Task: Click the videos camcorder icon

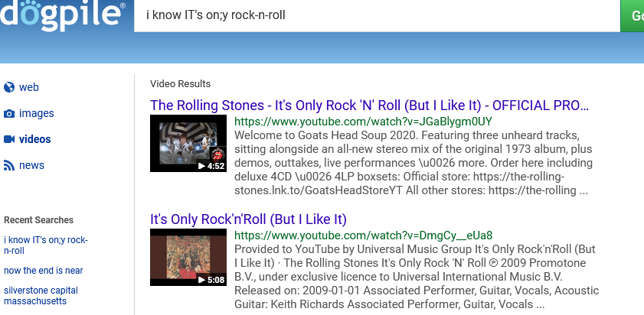Action: click(x=9, y=139)
